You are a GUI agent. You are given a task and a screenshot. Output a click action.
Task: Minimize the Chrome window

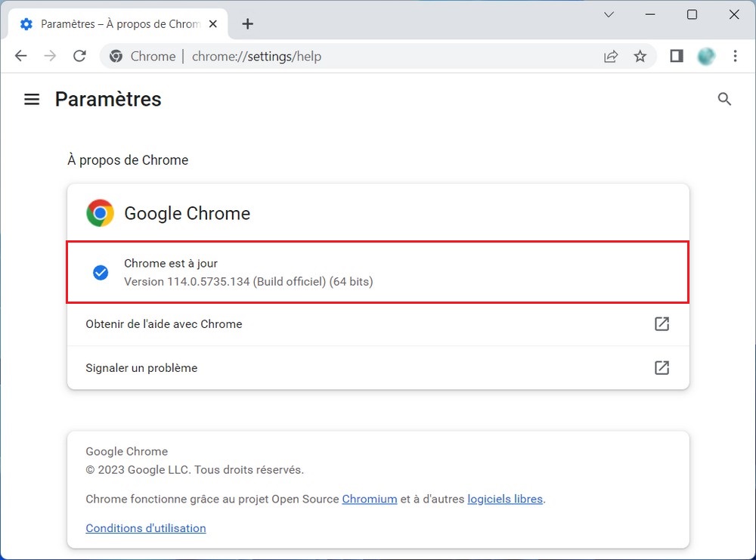point(650,14)
